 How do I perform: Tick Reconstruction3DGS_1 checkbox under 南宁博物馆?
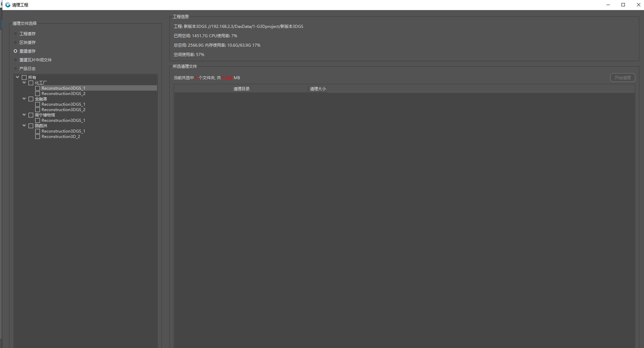38,120
